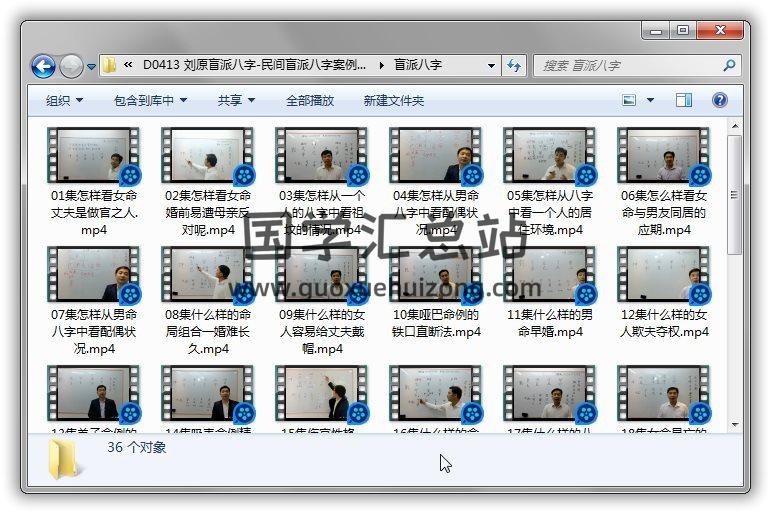
Task: Expand the breadcrumb arrow before 盲派八字
Action: coord(382,65)
